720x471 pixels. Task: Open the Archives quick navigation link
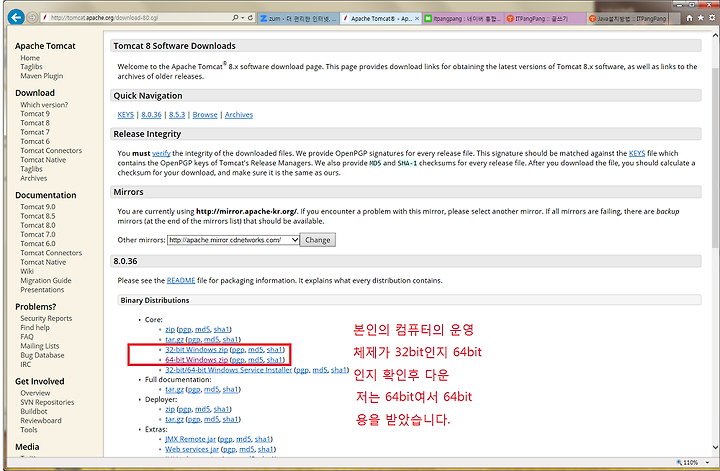239,115
